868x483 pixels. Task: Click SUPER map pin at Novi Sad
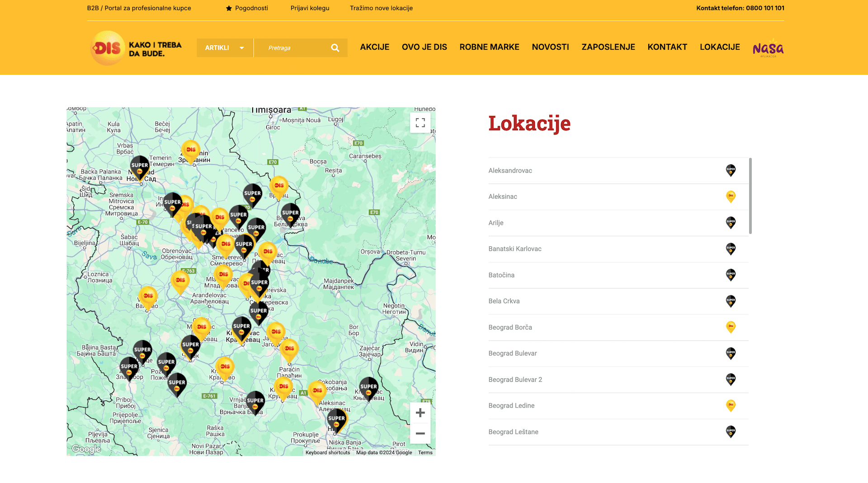(x=140, y=167)
